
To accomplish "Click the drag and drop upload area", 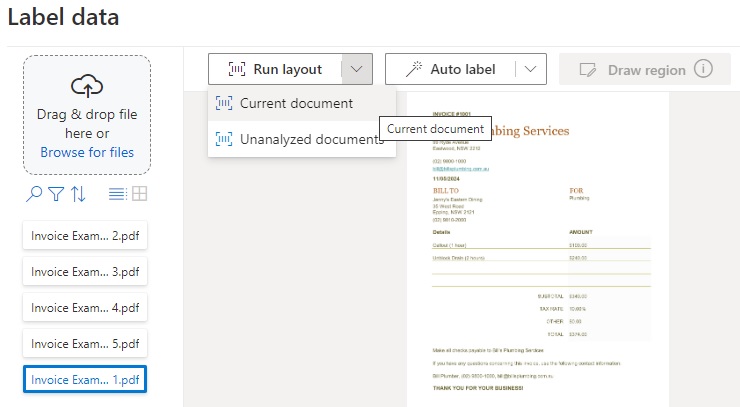I will pos(87,115).
